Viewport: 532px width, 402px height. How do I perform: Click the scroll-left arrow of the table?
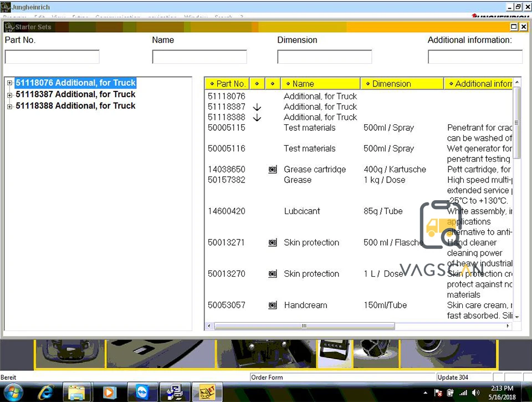tap(209, 326)
